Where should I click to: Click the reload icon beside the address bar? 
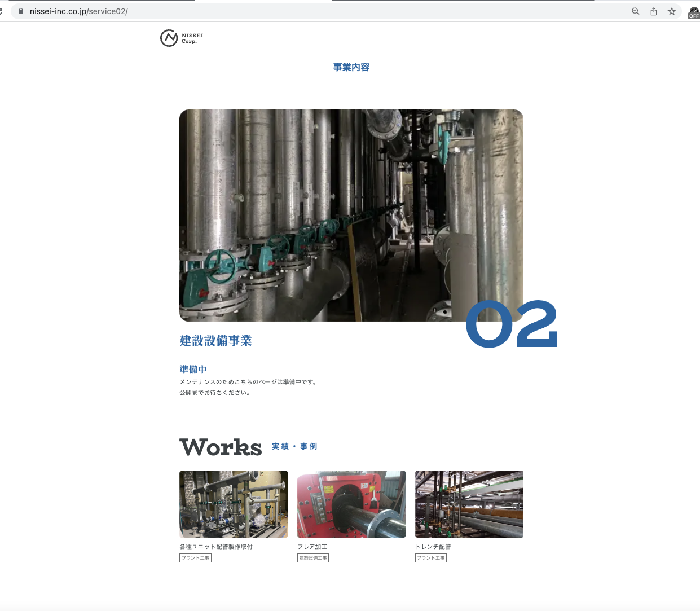(x=1, y=11)
